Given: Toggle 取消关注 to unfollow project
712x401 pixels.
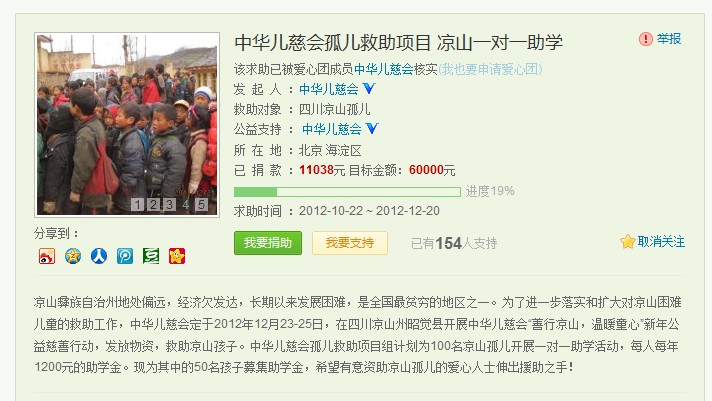Looking at the screenshot, I should point(661,242).
